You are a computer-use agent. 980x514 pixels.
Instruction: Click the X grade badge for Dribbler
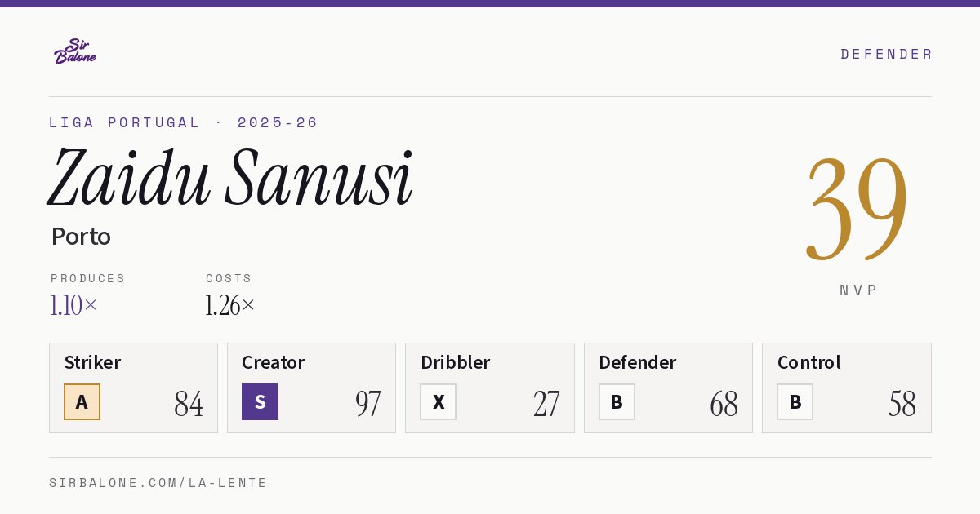tap(438, 401)
